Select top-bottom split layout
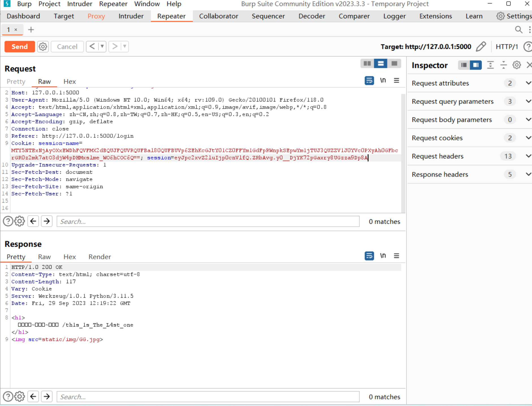This screenshot has width=532, height=406. [381, 63]
